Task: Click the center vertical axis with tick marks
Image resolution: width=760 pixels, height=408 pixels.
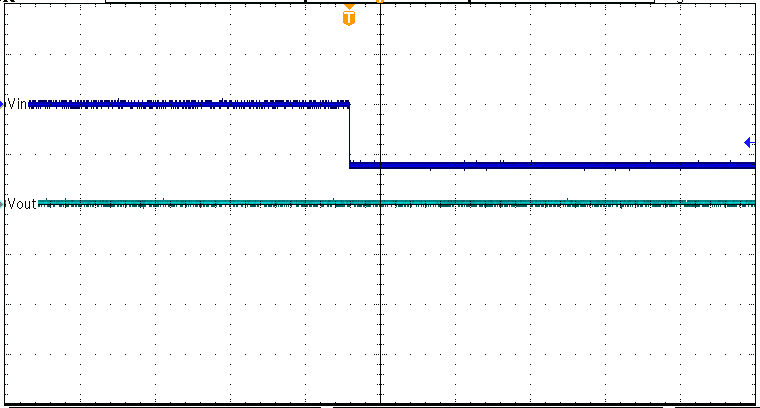Action: tap(380, 300)
